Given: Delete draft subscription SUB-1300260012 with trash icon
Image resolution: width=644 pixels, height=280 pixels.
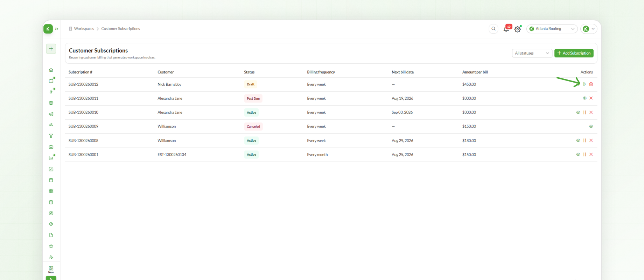Looking at the screenshot, I should [591, 84].
